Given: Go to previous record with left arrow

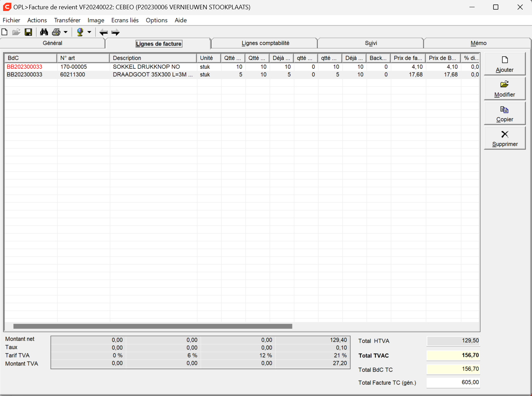Looking at the screenshot, I should click(x=103, y=32).
